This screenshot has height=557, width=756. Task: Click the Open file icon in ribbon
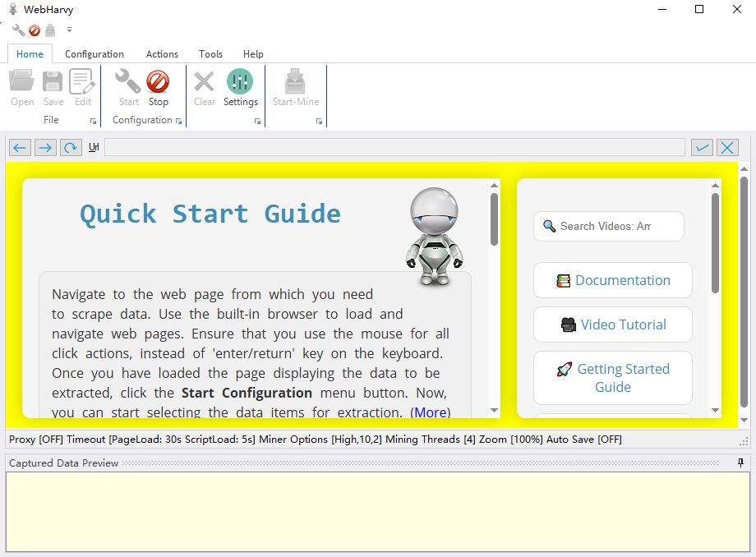22,81
